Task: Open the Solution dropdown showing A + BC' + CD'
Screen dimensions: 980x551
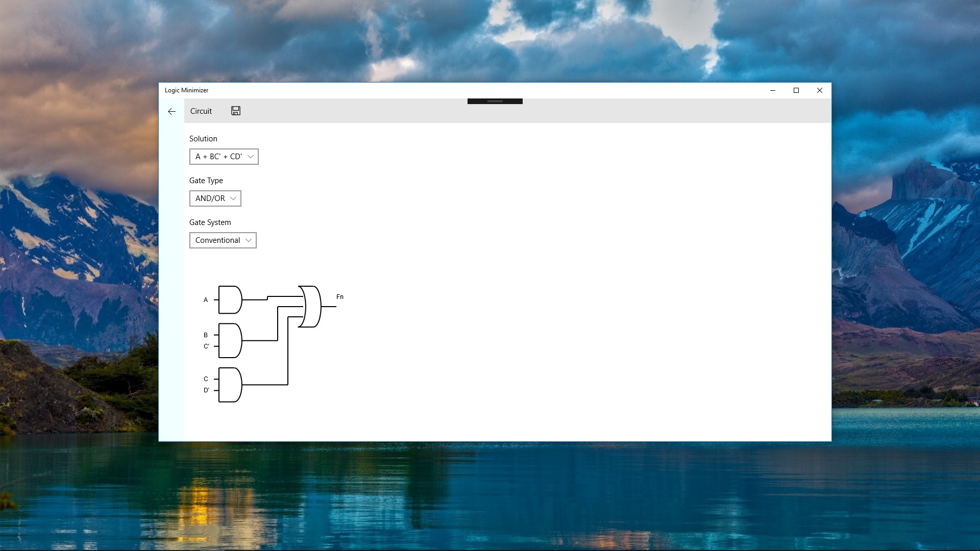Action: pyautogui.click(x=224, y=157)
